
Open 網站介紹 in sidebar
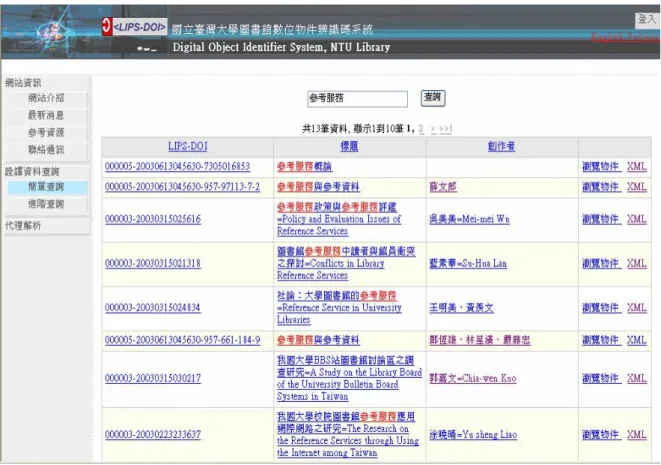pyautogui.click(x=46, y=98)
